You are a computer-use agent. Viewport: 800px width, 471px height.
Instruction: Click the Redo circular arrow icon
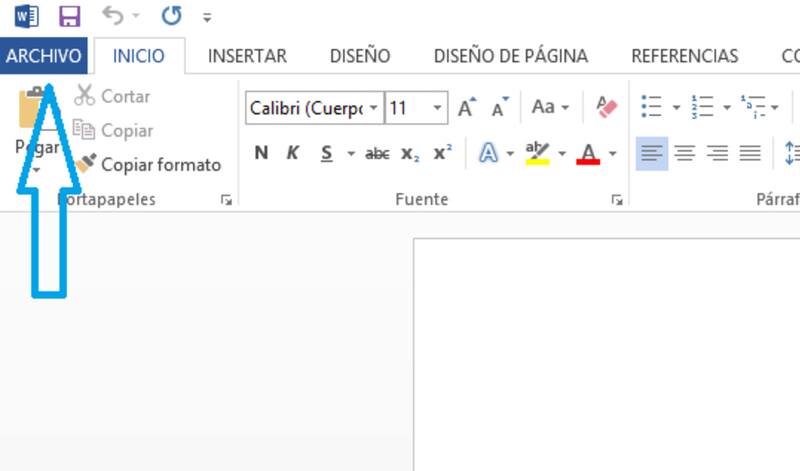click(171, 16)
